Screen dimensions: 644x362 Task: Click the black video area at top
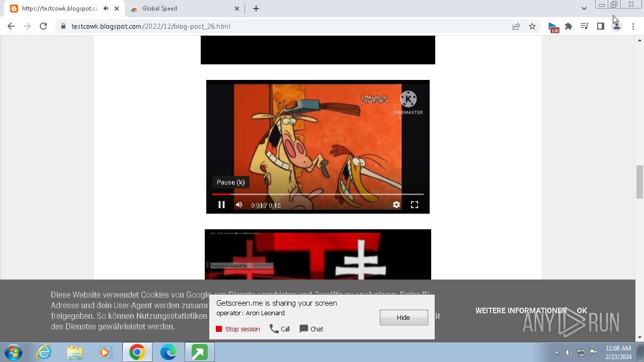click(318, 50)
